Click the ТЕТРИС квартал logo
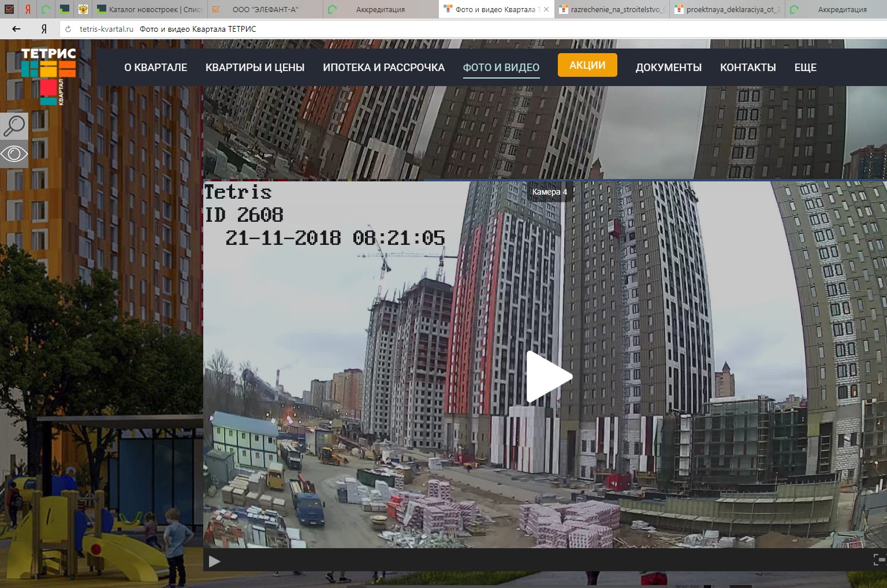The image size is (887, 588). click(49, 76)
